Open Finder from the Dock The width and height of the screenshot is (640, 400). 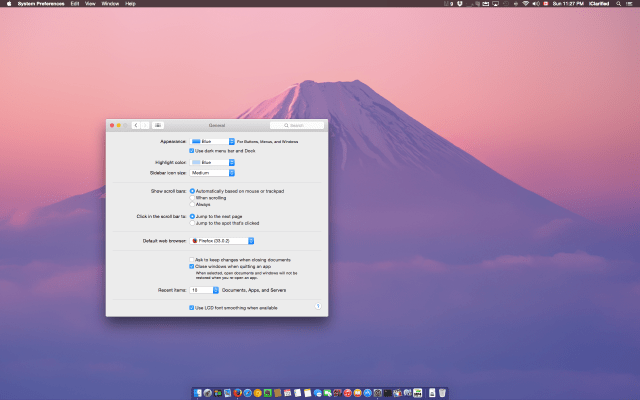tap(198, 393)
